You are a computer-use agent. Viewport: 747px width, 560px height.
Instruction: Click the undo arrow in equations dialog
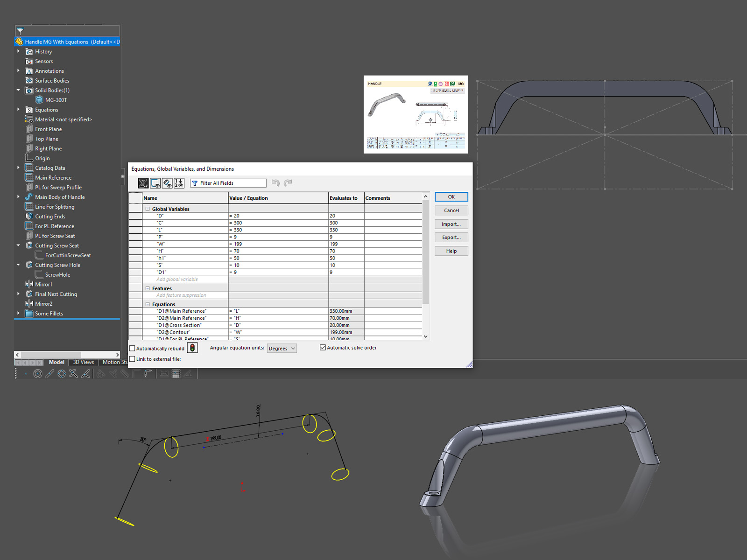click(x=275, y=183)
